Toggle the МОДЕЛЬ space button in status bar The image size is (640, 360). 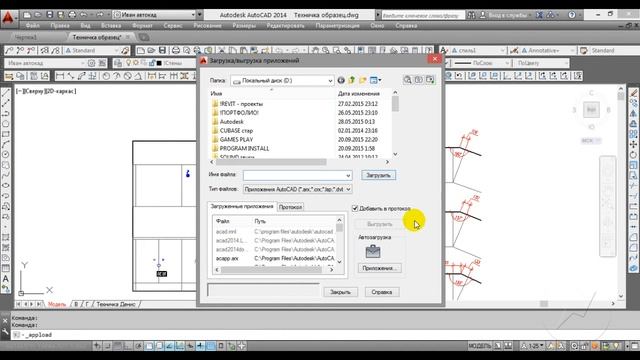click(x=479, y=346)
